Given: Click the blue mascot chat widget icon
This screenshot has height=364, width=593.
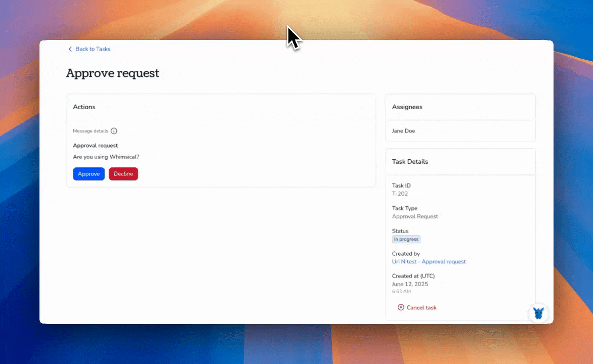Looking at the screenshot, I should [538, 313].
